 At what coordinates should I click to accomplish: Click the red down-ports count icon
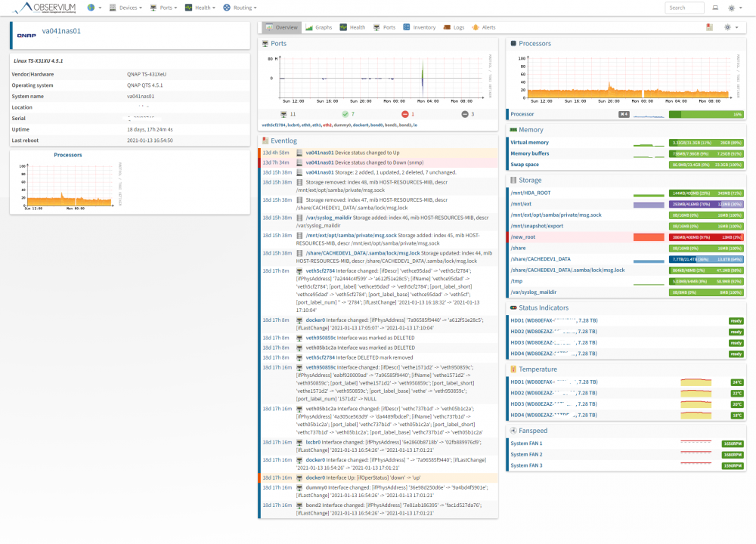[x=405, y=114]
